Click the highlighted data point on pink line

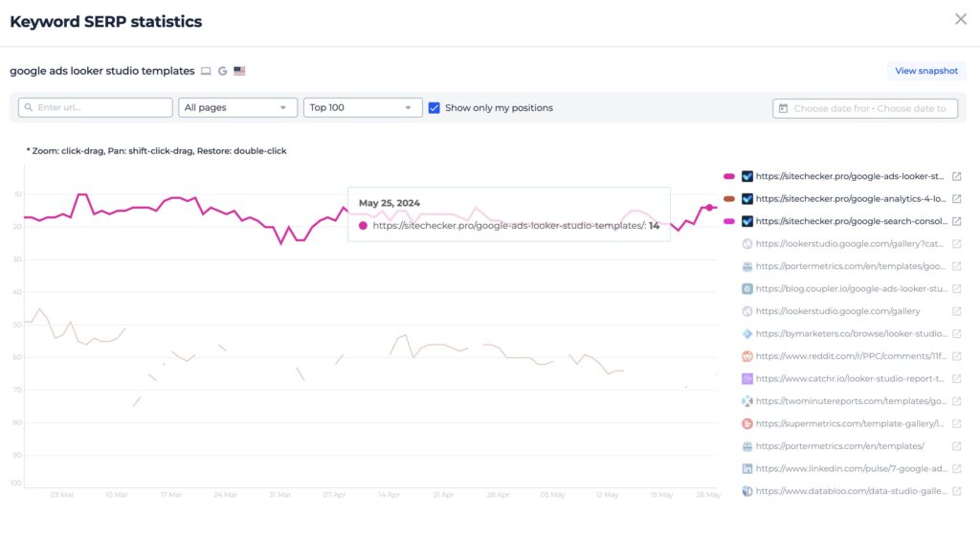(x=709, y=207)
